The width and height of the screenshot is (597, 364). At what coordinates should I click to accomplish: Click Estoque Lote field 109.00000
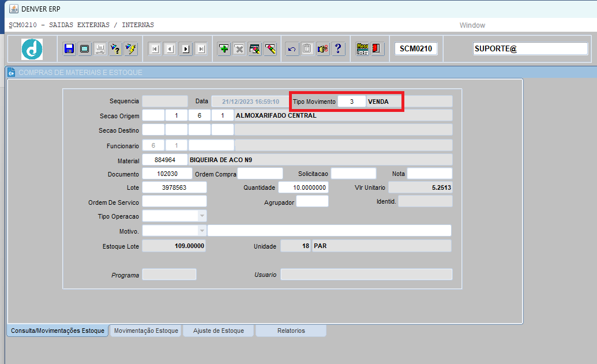[174, 246]
